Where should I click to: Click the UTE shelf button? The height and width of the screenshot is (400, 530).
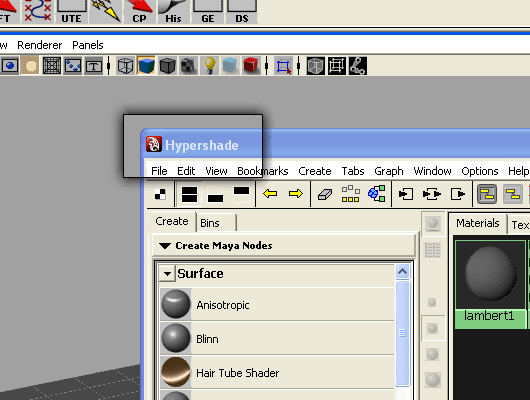pyautogui.click(x=72, y=11)
